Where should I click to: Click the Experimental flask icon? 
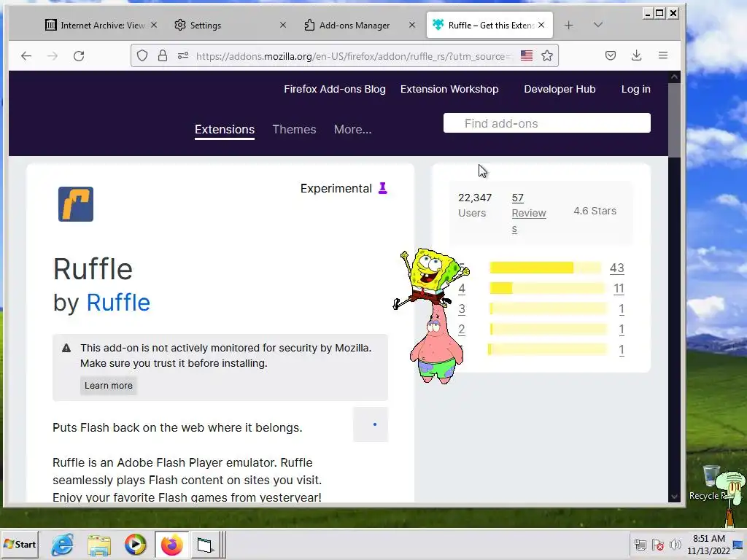point(382,189)
